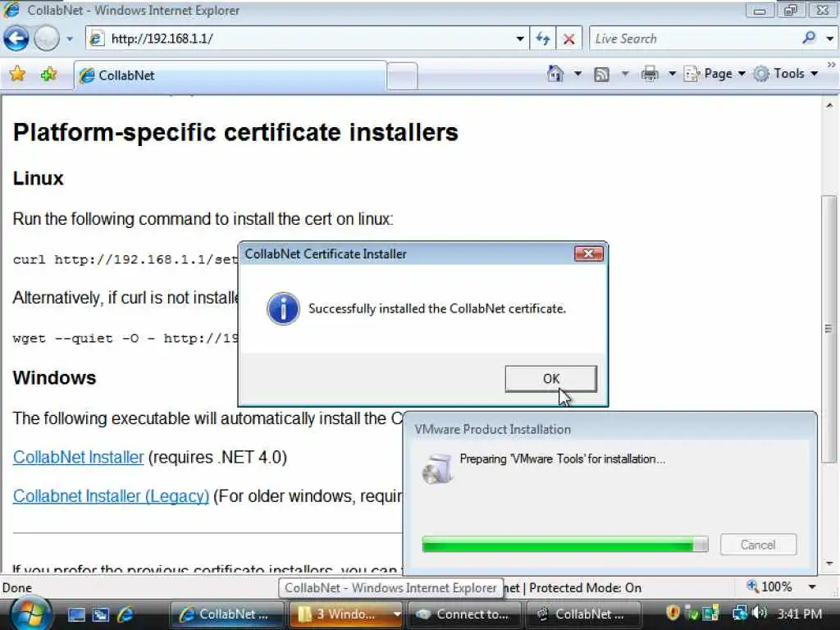
Task: Click the 'Successfully installed the CollabNet certificate.' message
Action: click(x=437, y=308)
